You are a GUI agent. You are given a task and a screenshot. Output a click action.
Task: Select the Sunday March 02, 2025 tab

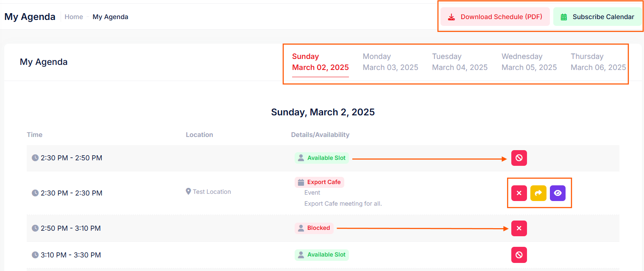(320, 62)
